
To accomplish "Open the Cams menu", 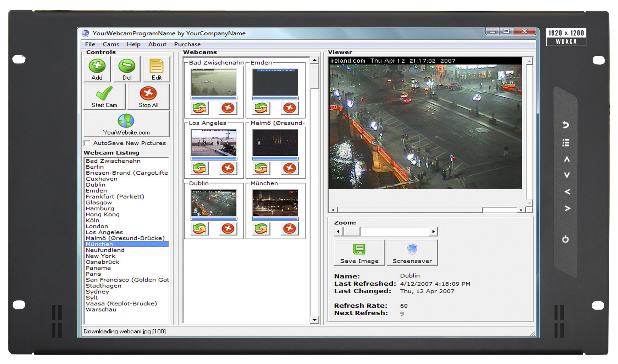I will click(x=111, y=44).
